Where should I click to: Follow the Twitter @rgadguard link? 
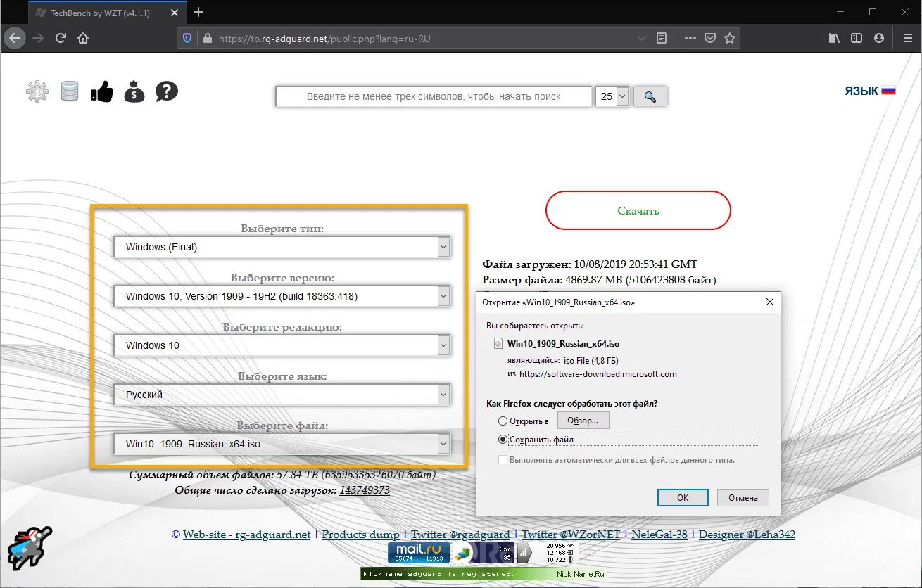(461, 535)
